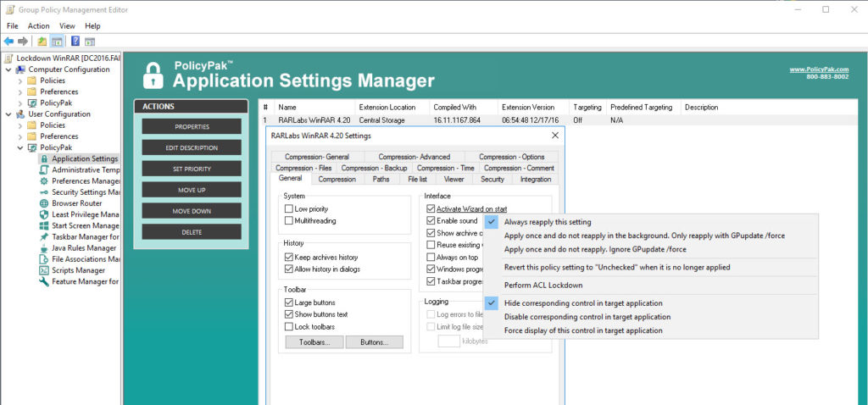Image resolution: width=868 pixels, height=405 pixels.
Task: Switch to the Security tab
Action: [x=492, y=180]
